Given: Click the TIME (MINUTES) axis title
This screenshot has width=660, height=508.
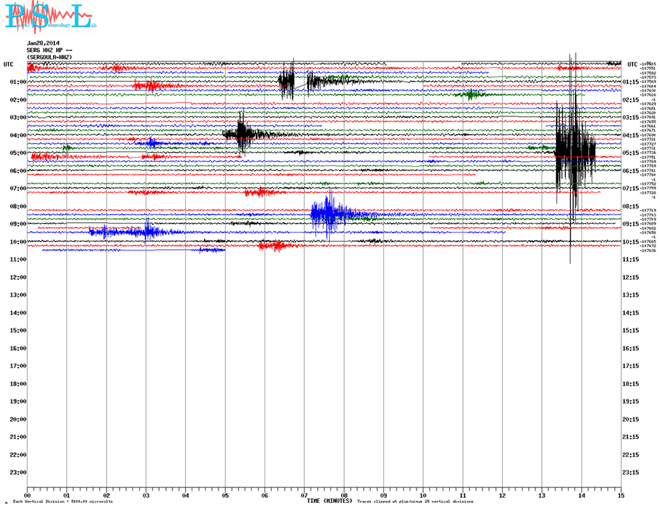Looking at the screenshot, I should click(329, 500).
